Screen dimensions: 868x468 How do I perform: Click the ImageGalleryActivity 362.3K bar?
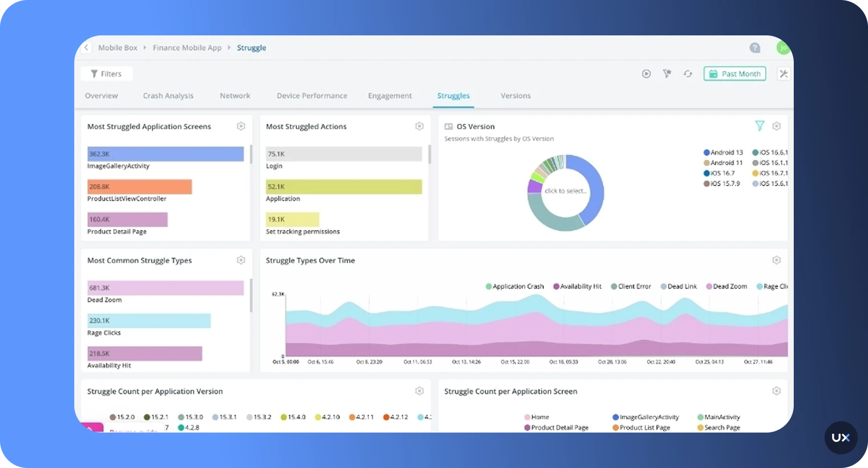(166, 154)
